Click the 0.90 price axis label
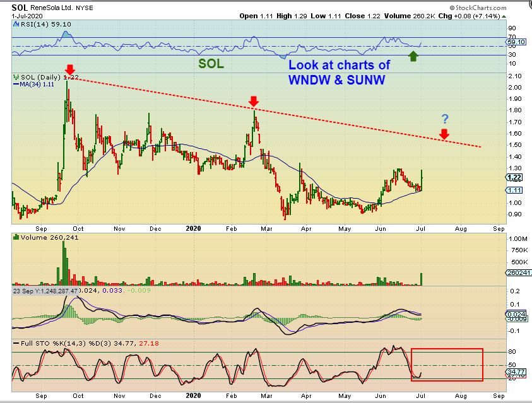Screen dimensions: 532x403 coord(515,214)
